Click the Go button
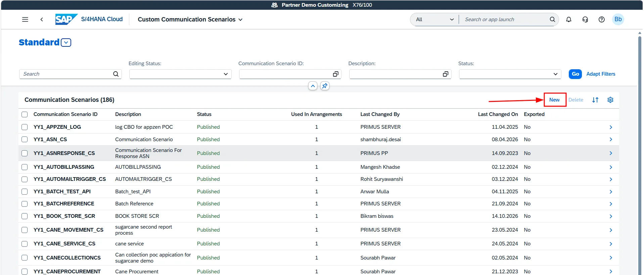644x275 pixels. pyautogui.click(x=575, y=74)
